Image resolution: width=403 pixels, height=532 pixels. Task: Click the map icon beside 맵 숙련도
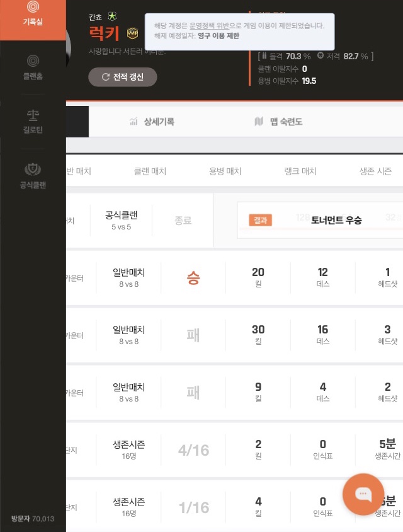tap(259, 122)
